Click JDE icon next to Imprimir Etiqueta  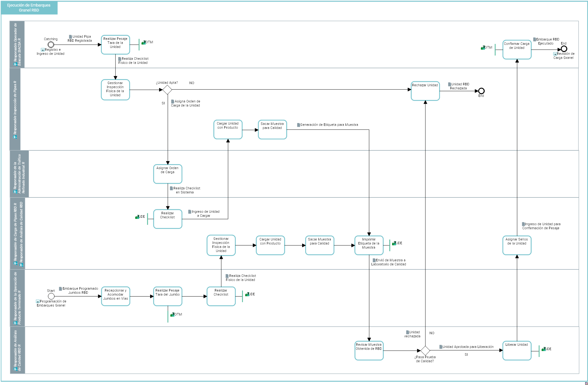tap(394, 243)
